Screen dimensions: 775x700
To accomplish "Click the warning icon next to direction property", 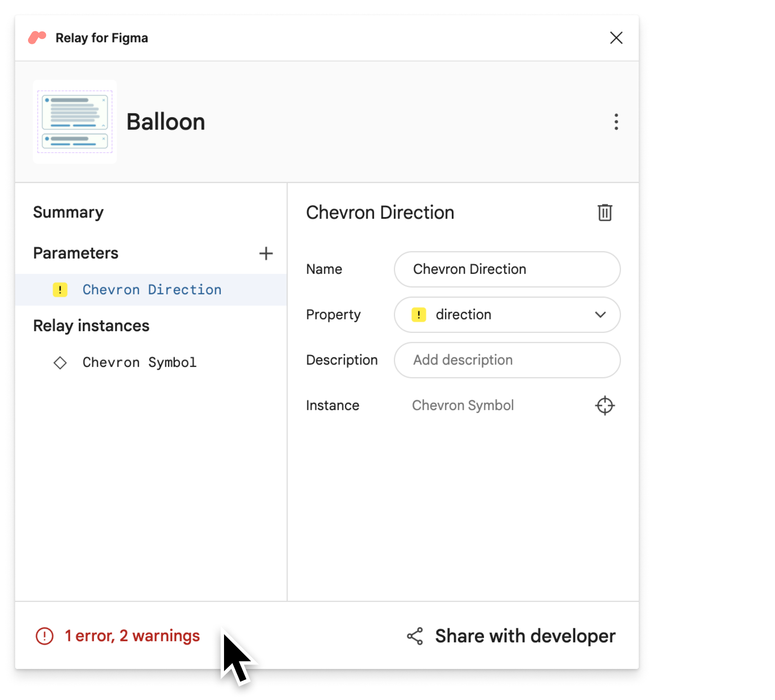I will (419, 314).
